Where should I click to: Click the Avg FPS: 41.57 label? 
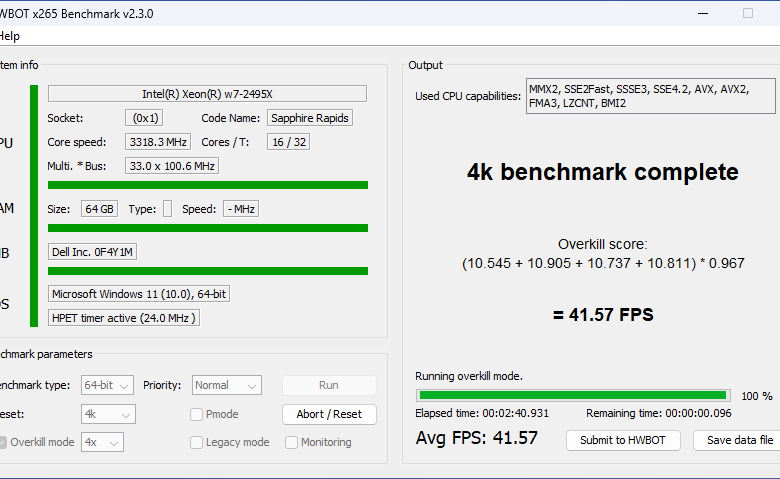click(x=477, y=438)
